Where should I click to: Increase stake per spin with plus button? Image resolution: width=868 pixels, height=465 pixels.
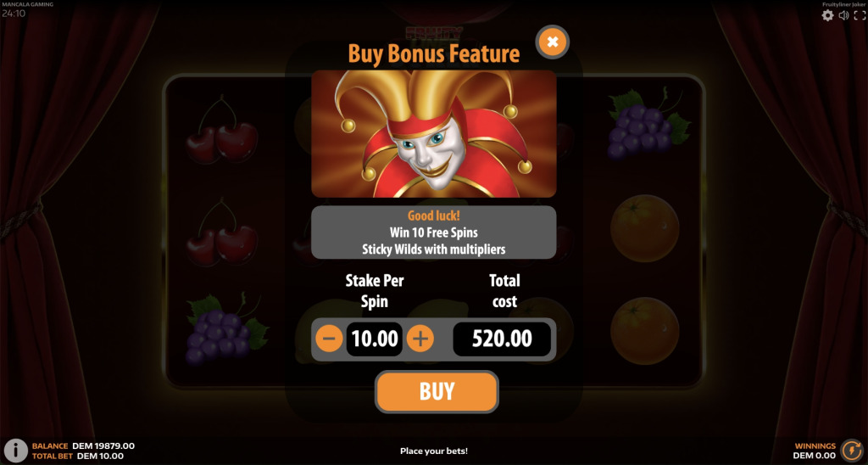(420, 338)
